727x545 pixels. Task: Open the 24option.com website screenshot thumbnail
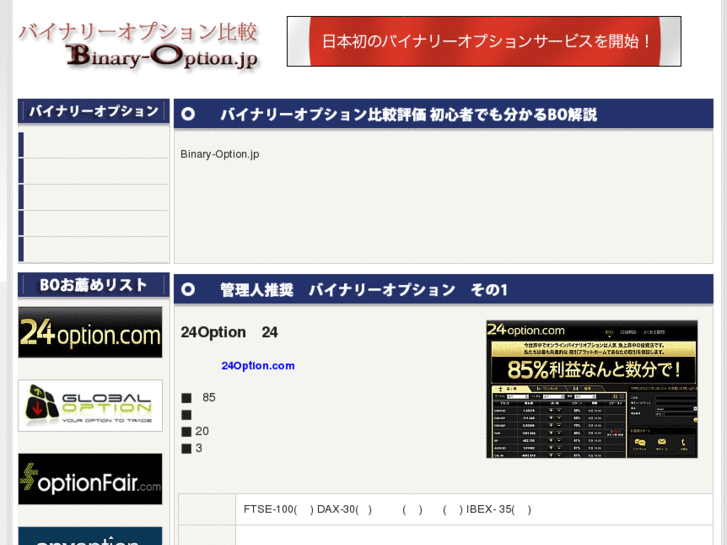pyautogui.click(x=592, y=389)
